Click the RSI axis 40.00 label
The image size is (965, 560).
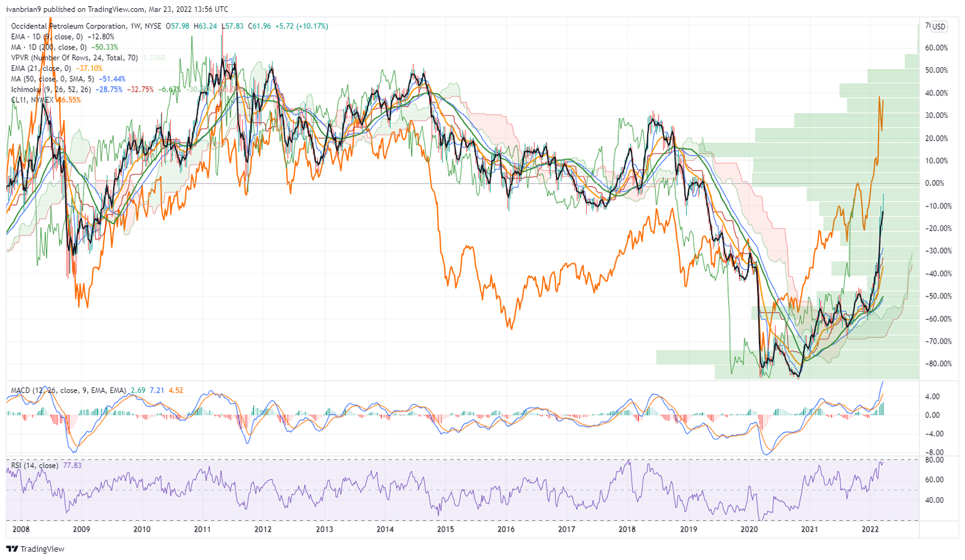[x=935, y=500]
